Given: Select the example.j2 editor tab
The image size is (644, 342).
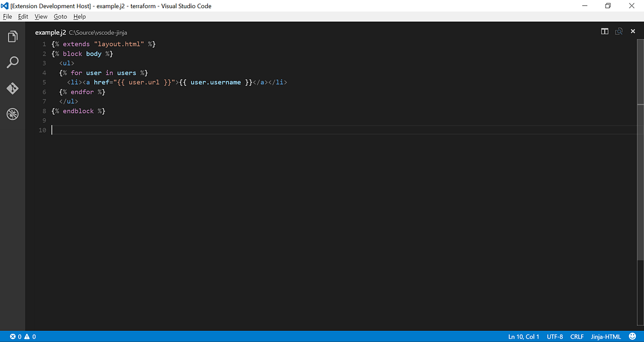Looking at the screenshot, I should [50, 32].
